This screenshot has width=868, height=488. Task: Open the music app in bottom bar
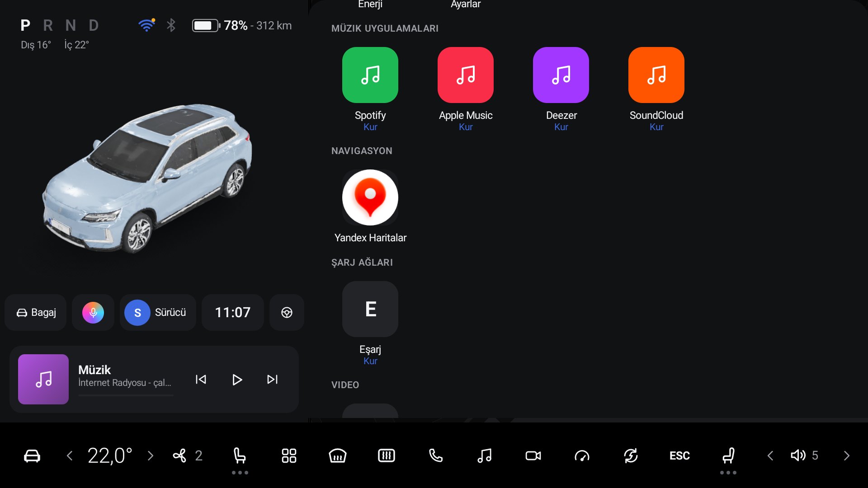click(x=484, y=455)
